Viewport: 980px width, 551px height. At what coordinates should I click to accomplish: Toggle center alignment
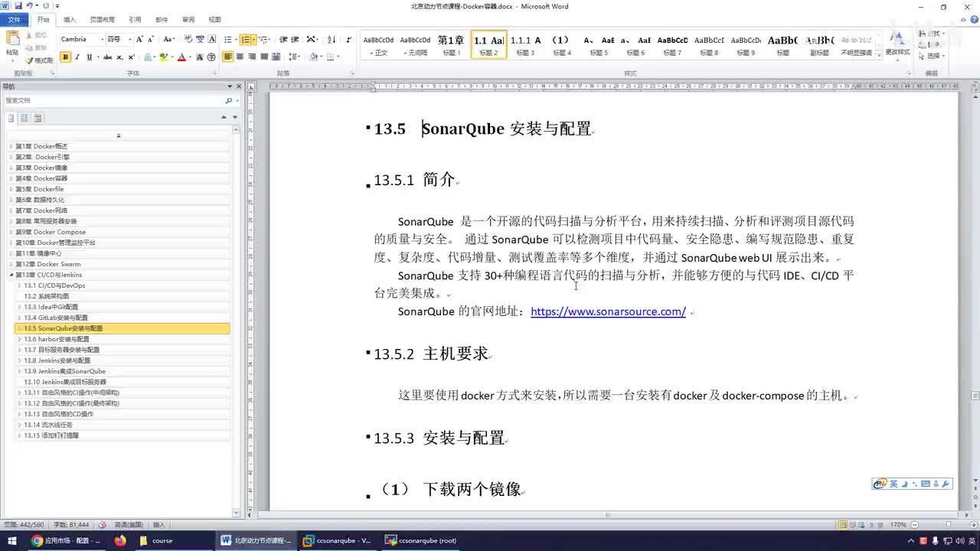240,57
